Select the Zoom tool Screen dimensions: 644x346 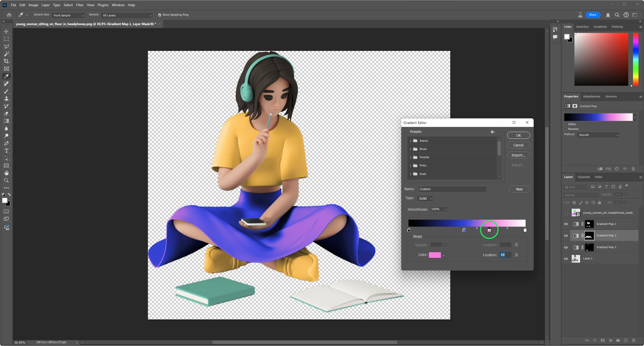[x=6, y=180]
